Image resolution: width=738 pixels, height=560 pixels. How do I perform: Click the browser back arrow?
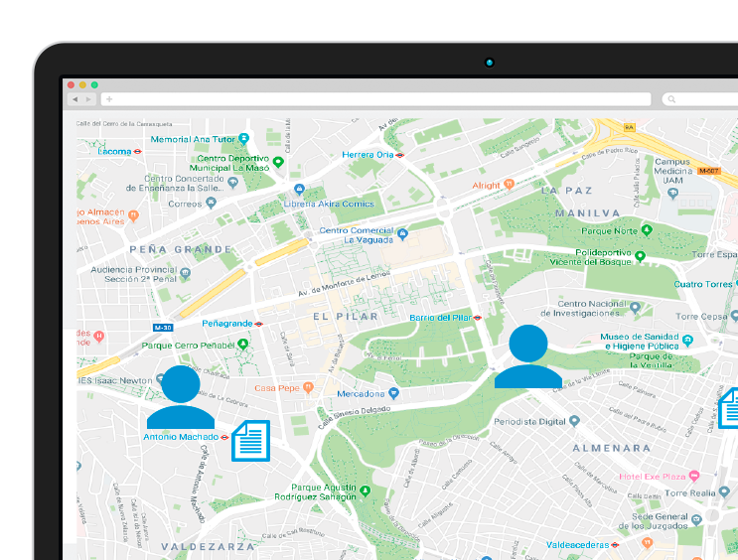coord(75,99)
